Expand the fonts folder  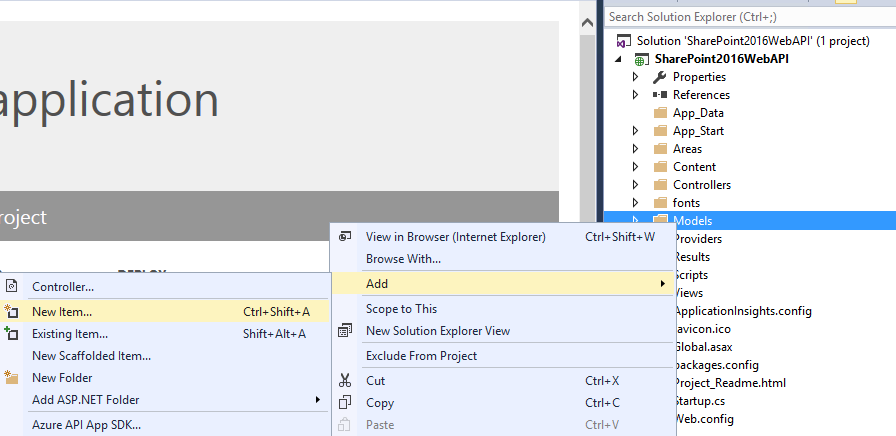635,203
